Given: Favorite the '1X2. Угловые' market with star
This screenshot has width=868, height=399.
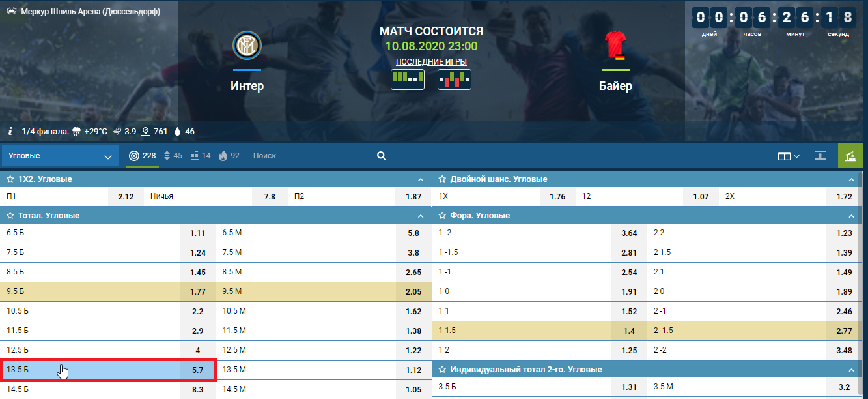Looking at the screenshot, I should [x=10, y=179].
